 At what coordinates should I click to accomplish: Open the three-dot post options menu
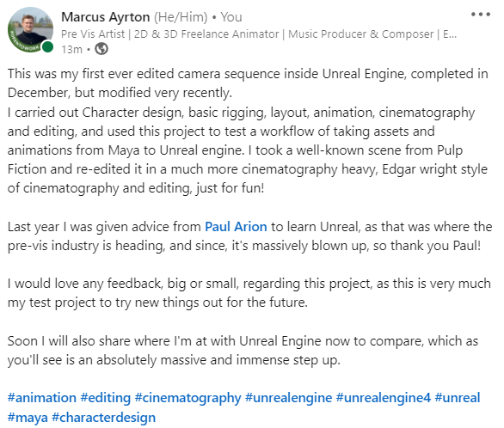481,15
